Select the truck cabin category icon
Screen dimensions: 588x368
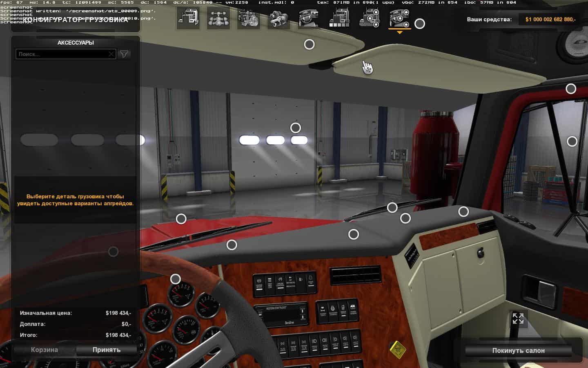tap(188, 19)
